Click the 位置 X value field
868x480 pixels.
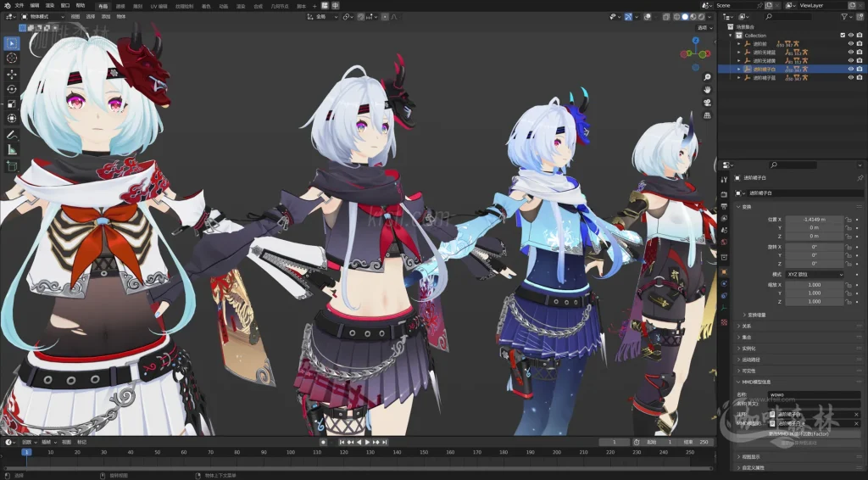pos(815,220)
